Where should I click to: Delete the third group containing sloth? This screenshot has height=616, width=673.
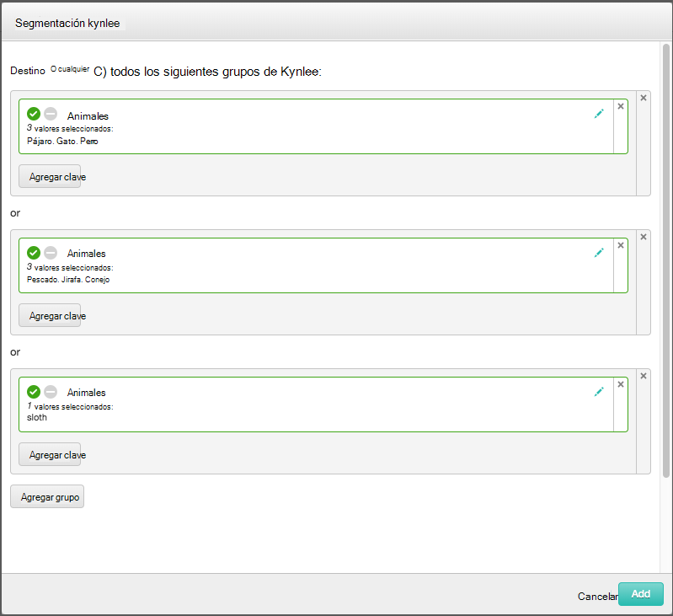tap(644, 376)
